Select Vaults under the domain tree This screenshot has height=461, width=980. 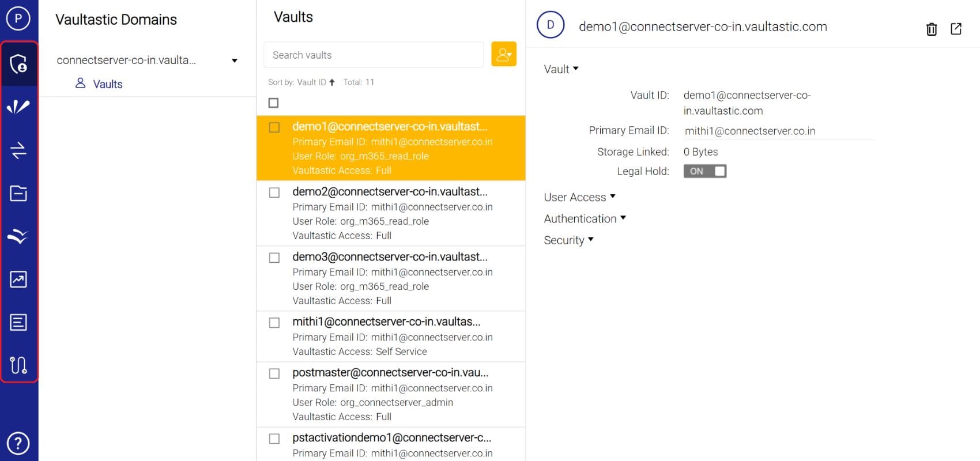click(x=107, y=84)
